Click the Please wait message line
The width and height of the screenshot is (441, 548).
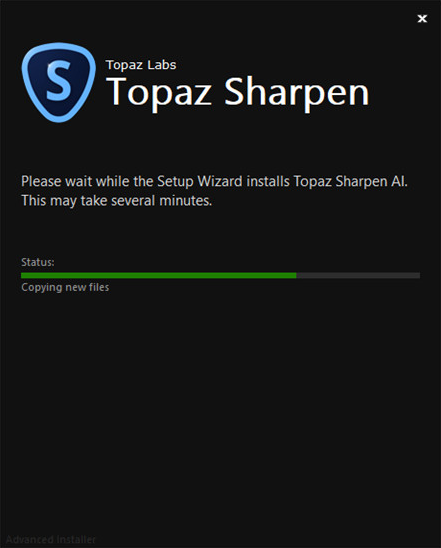click(214, 182)
